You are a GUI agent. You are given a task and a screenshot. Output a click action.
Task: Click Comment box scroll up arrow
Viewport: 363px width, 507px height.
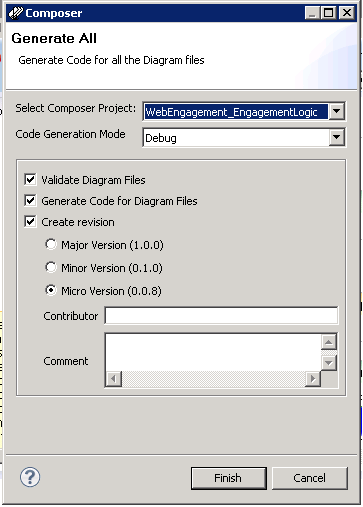pos(329,342)
